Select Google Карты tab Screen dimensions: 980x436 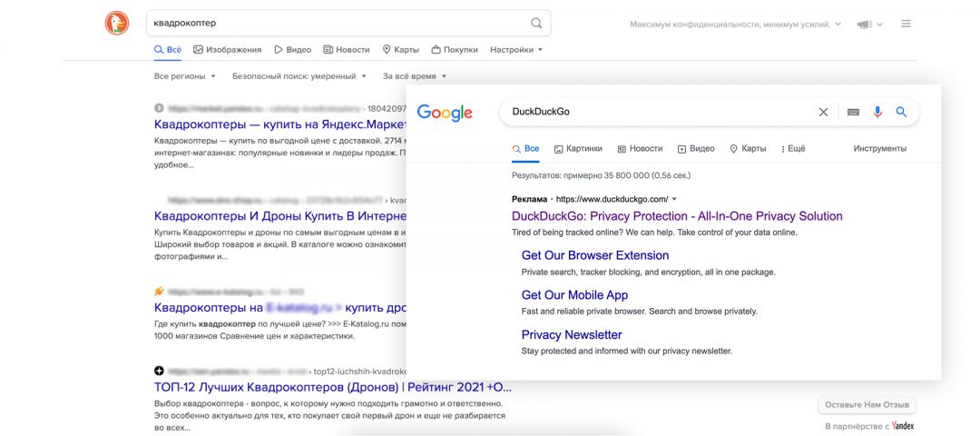pos(748,149)
